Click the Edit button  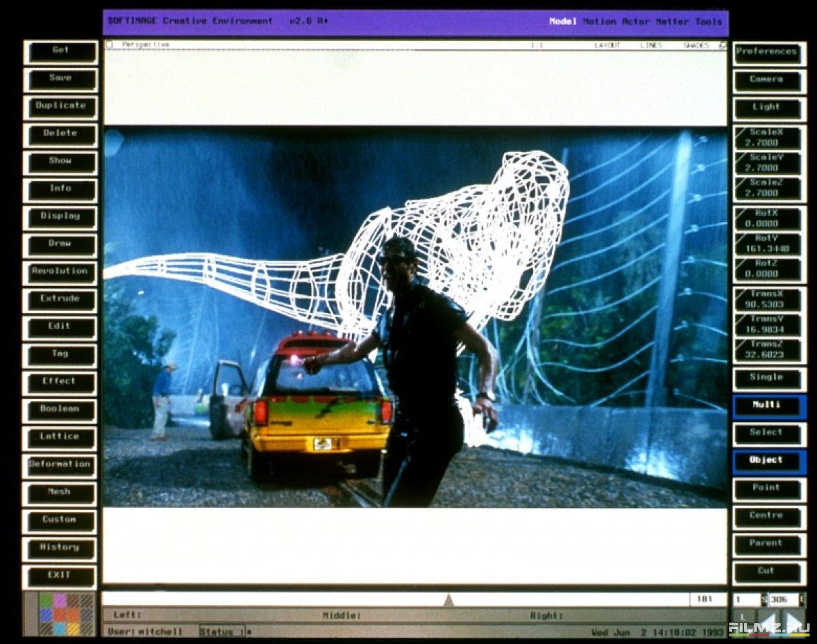[x=61, y=327]
